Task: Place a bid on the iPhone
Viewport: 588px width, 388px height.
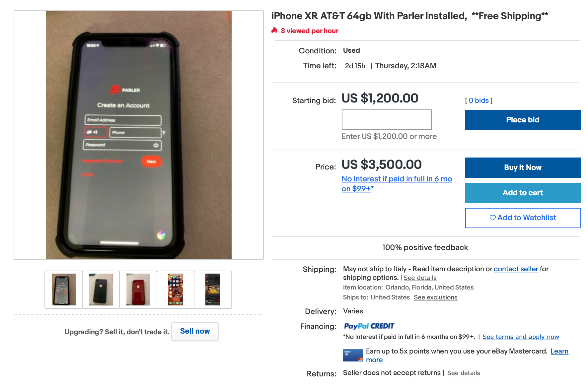Action: coord(523,120)
